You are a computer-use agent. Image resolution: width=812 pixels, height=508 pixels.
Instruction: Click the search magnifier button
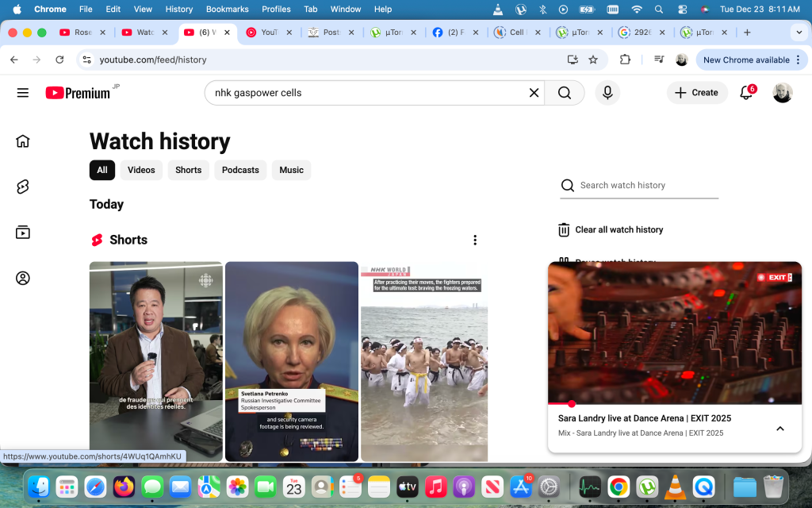tap(564, 93)
